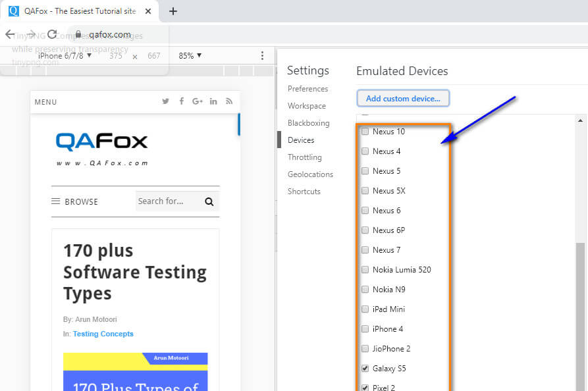Enable the iPhone 4 checkbox
588x391 pixels.
click(365, 328)
